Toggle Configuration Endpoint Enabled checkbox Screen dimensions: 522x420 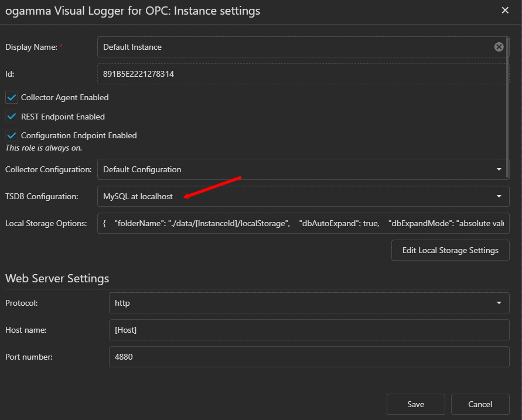pos(11,135)
